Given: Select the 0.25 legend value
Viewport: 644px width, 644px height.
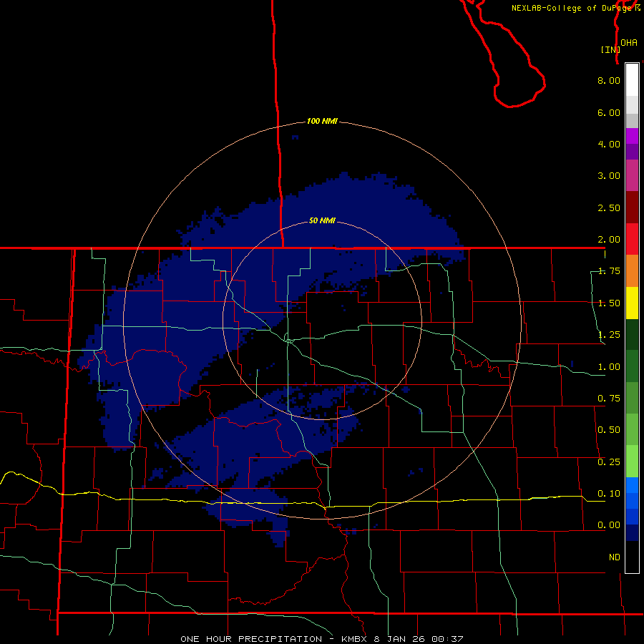Looking at the screenshot, I should point(609,462).
